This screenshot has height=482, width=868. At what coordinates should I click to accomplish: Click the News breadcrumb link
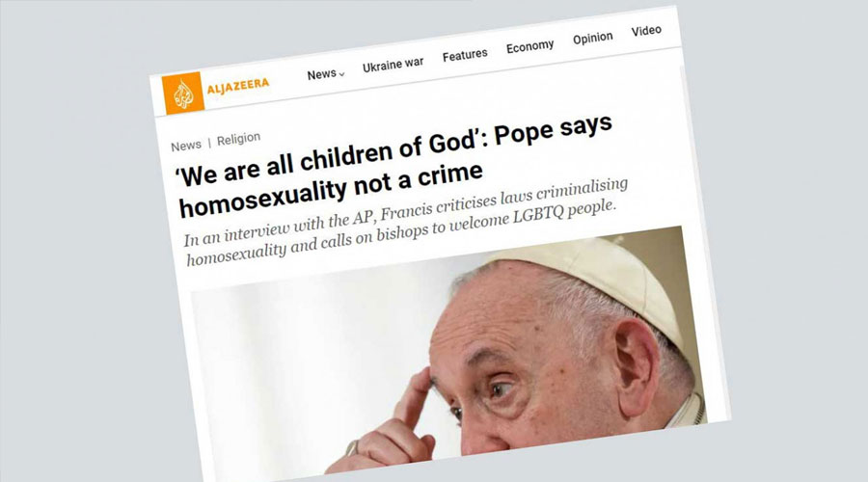coord(186,146)
